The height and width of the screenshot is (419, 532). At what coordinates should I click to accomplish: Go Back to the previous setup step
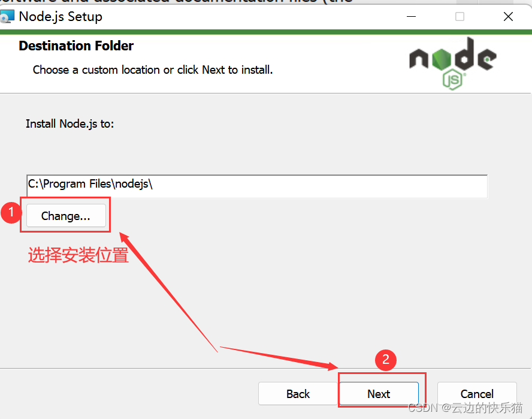click(298, 394)
